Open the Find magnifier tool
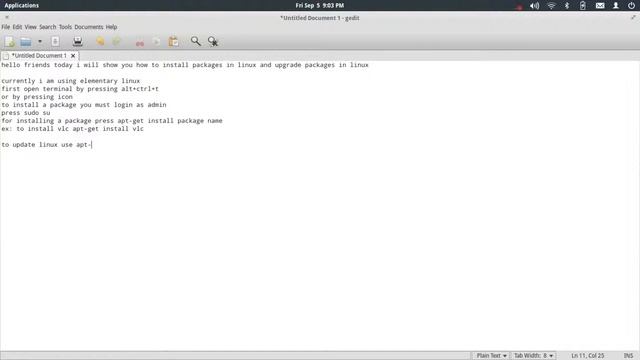The image size is (640, 360). 196,41
